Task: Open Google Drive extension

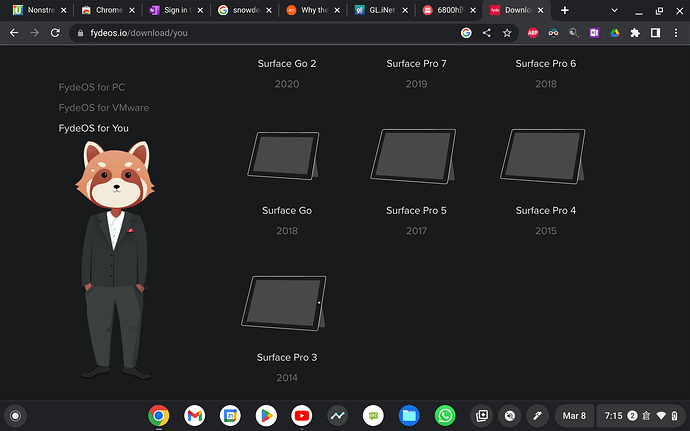Action: pos(615,33)
